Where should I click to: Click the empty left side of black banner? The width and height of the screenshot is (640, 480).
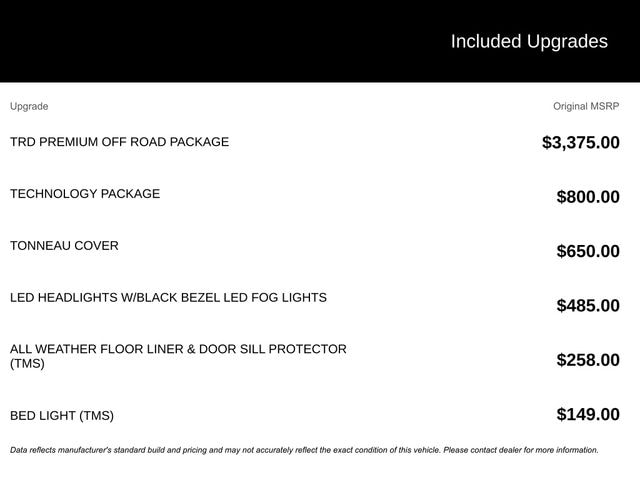click(x=150, y=41)
